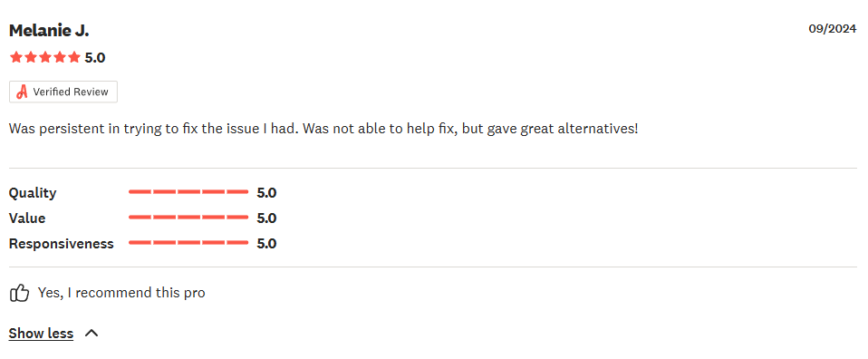Click the Value rating bar
This screenshot has height=359, width=868.
(x=188, y=218)
